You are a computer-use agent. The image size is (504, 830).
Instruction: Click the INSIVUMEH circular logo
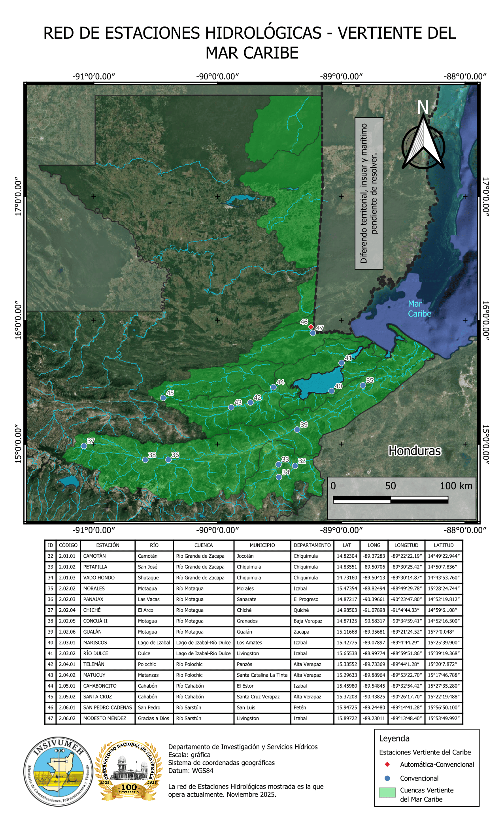pos(59,772)
